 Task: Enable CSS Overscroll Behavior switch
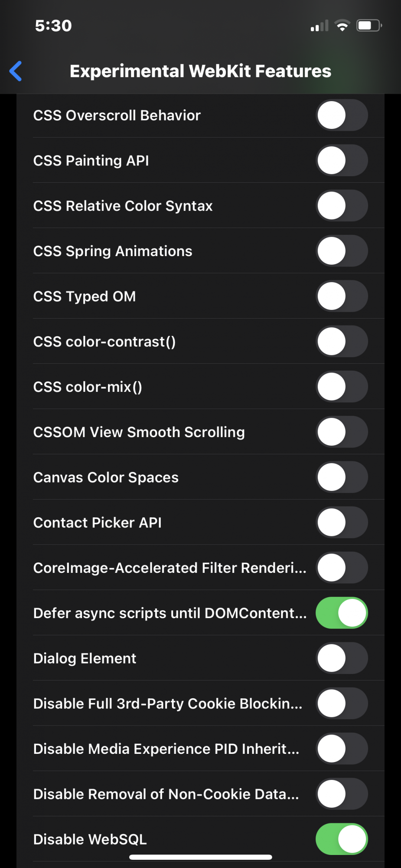(x=342, y=115)
